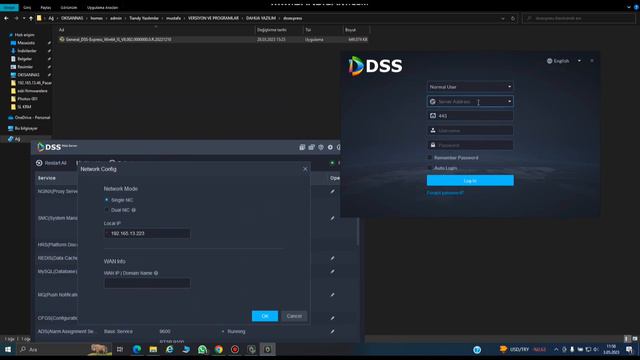This screenshot has width=640, height=360.
Task: Open WhatsApp from taskbar
Action: pos(202,349)
